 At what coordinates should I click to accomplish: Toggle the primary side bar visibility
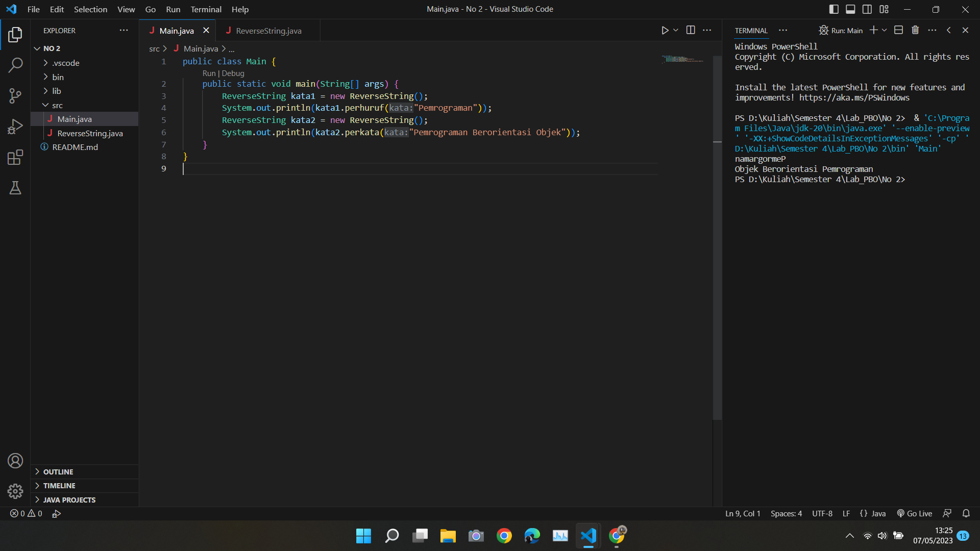(x=834, y=9)
